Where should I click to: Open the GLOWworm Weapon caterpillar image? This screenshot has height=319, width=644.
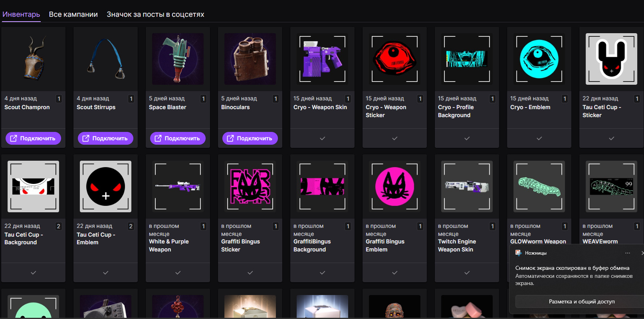[539, 187]
